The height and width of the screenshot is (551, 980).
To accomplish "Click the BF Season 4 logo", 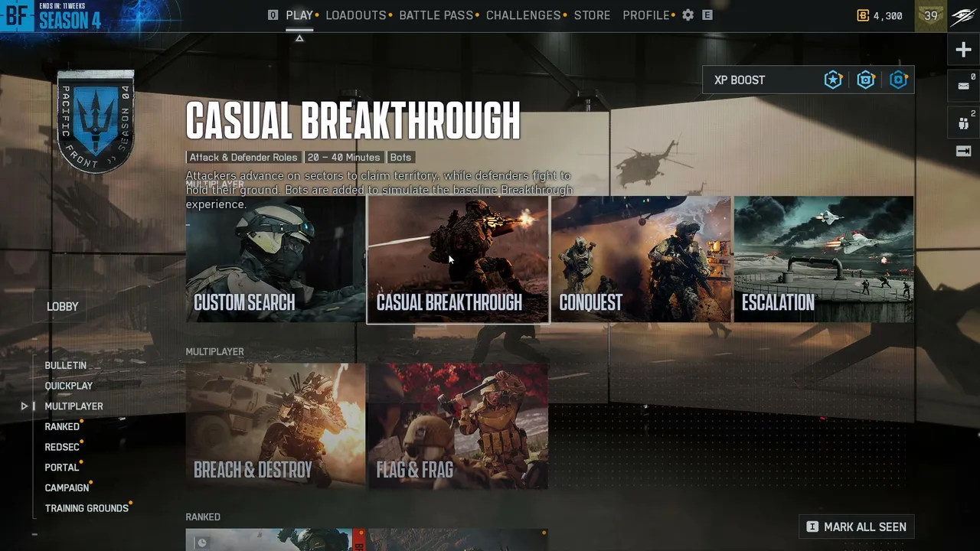I will pyautogui.click(x=51, y=15).
